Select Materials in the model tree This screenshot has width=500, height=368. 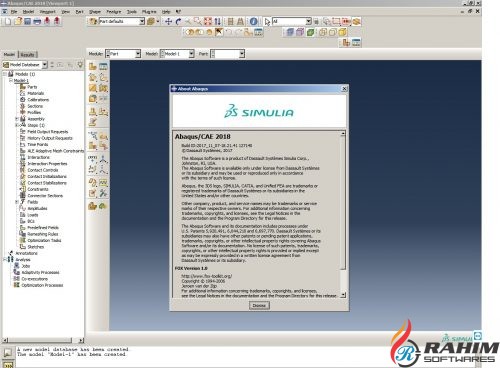coord(36,93)
